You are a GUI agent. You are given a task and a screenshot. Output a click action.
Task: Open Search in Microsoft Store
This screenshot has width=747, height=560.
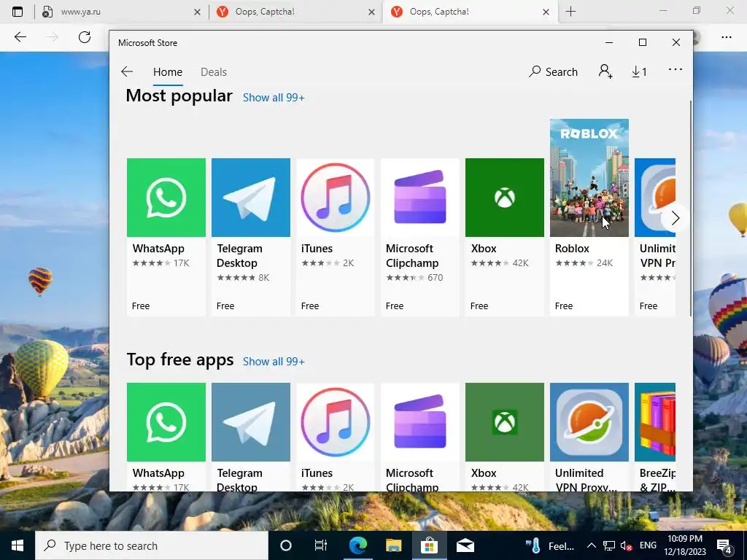click(553, 72)
